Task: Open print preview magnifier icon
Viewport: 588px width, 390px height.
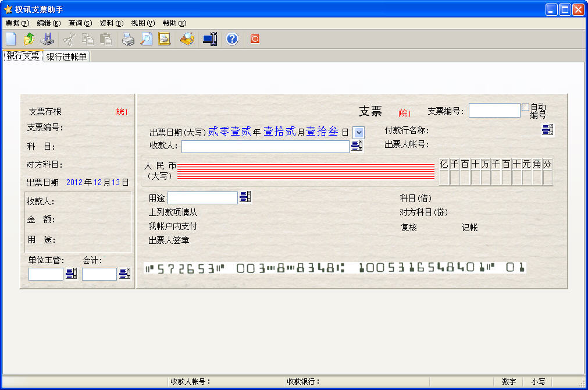Action: point(146,39)
